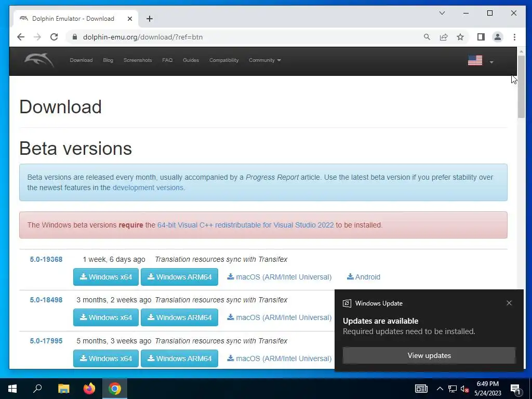532x399 pixels.
Task: Open the Windows Start menu
Action: [12, 389]
